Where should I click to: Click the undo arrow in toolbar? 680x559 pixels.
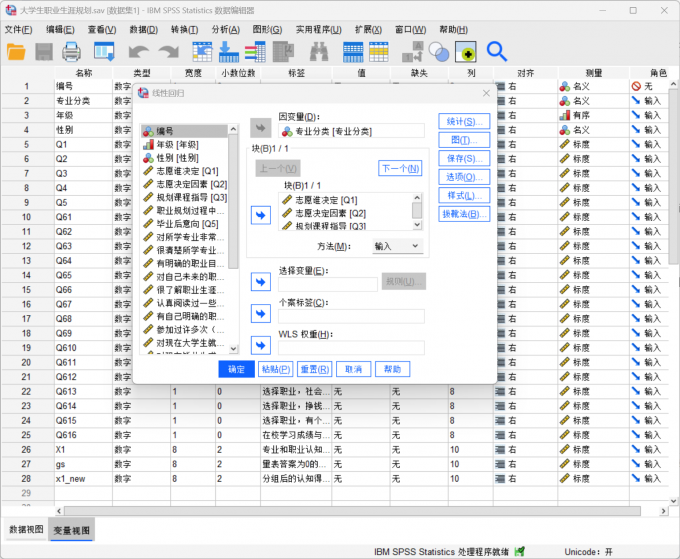(138, 51)
